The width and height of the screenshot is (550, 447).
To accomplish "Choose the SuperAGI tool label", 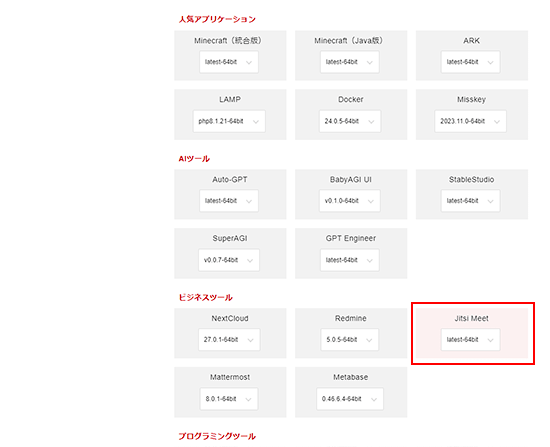I will 230,239.
